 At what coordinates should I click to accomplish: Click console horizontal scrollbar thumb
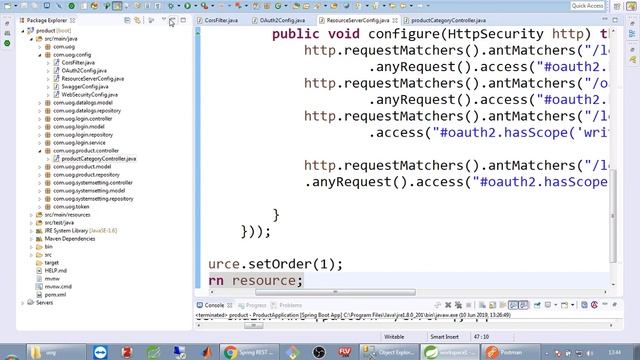(x=253, y=325)
